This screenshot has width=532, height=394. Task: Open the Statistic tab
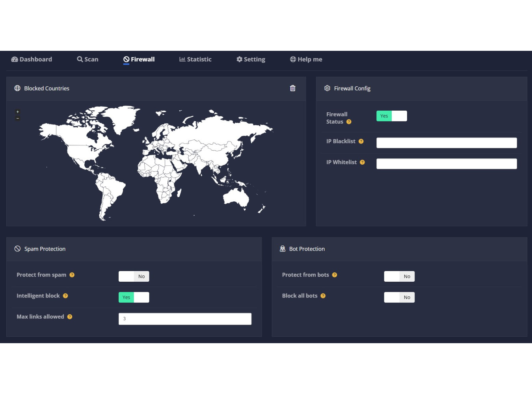tap(195, 59)
